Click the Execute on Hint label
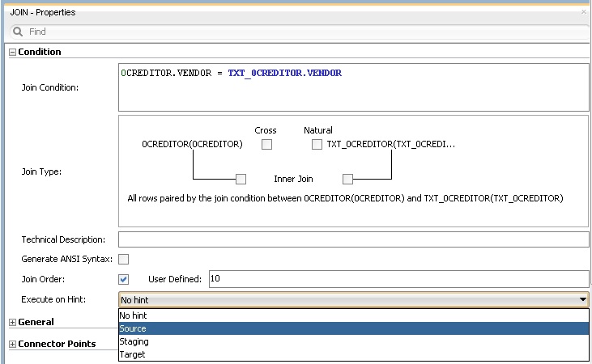Screen dimensions: 592x364 point(53,299)
